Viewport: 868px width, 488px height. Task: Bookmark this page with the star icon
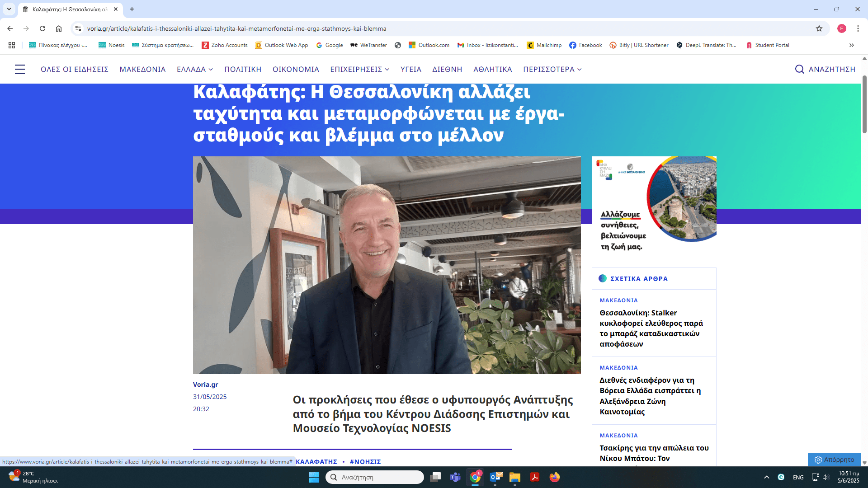tap(819, 28)
